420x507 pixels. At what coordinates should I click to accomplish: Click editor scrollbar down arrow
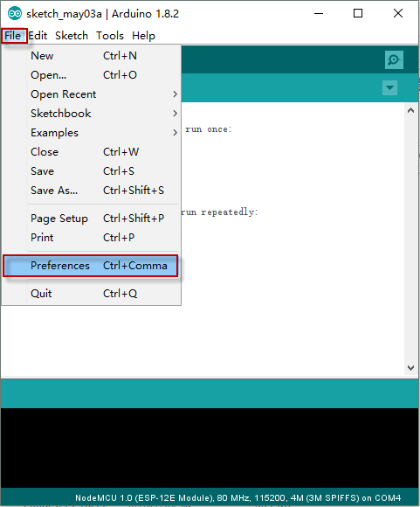(410, 368)
